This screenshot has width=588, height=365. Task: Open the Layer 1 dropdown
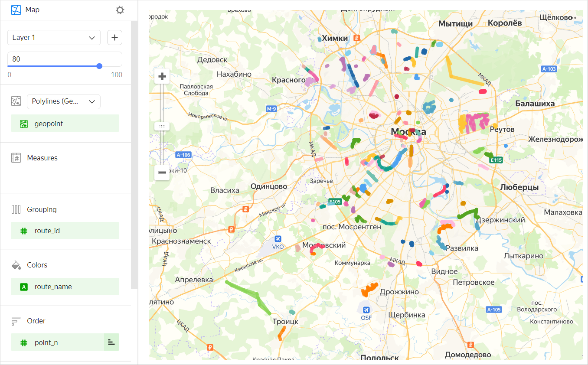point(54,37)
